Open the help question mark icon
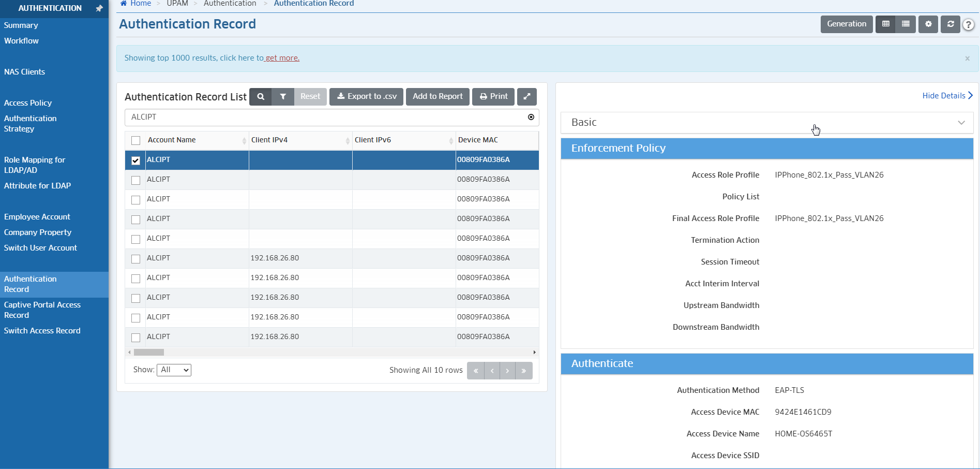 click(968, 25)
